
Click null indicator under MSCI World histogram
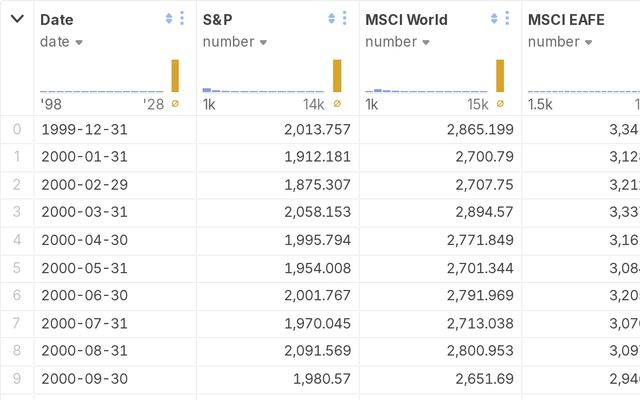click(x=500, y=104)
